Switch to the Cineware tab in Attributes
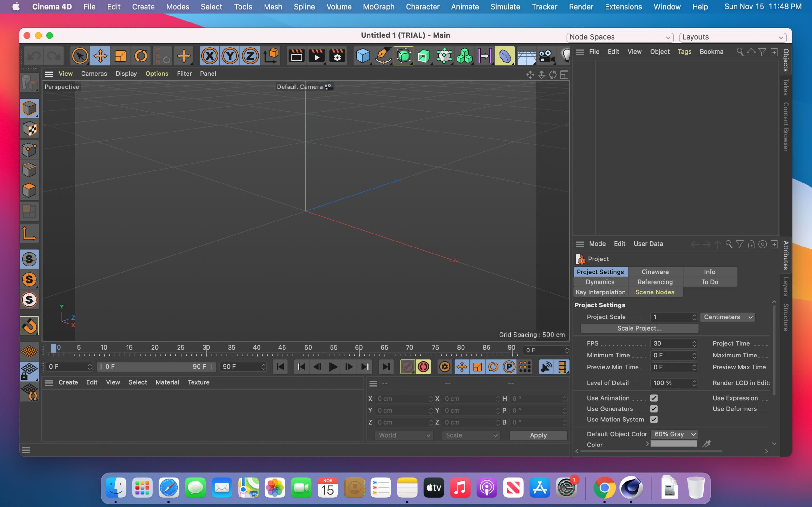Screen dimensions: 812x507 (655, 272)
